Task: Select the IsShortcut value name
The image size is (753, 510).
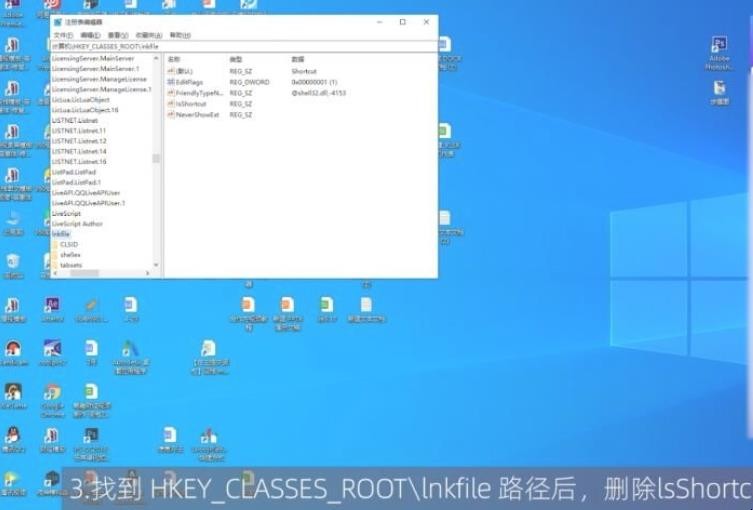Action: click(x=191, y=104)
